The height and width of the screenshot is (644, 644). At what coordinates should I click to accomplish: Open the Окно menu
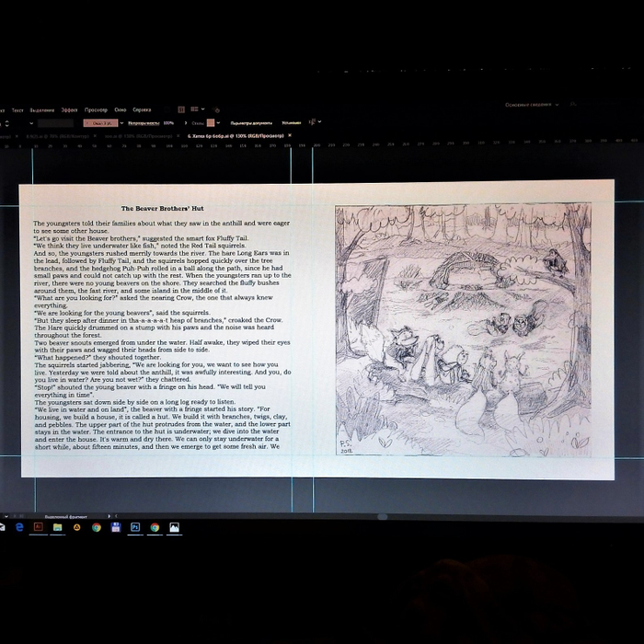pos(120,109)
